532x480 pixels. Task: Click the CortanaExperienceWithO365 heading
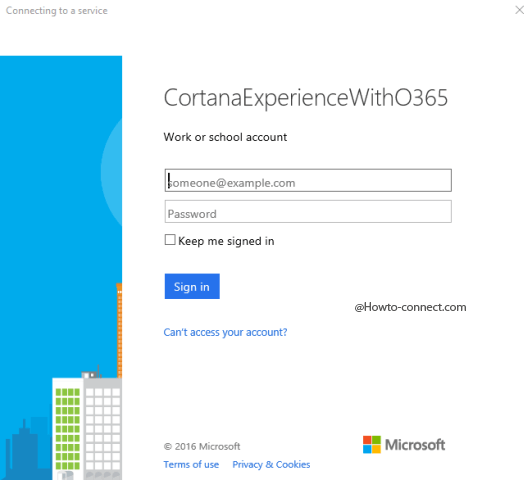(306, 98)
